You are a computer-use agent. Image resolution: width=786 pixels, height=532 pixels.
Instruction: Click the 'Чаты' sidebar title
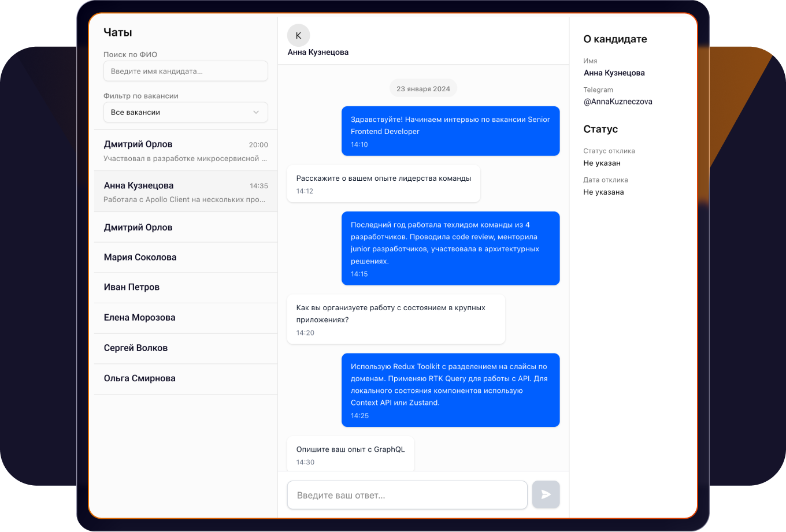click(117, 32)
